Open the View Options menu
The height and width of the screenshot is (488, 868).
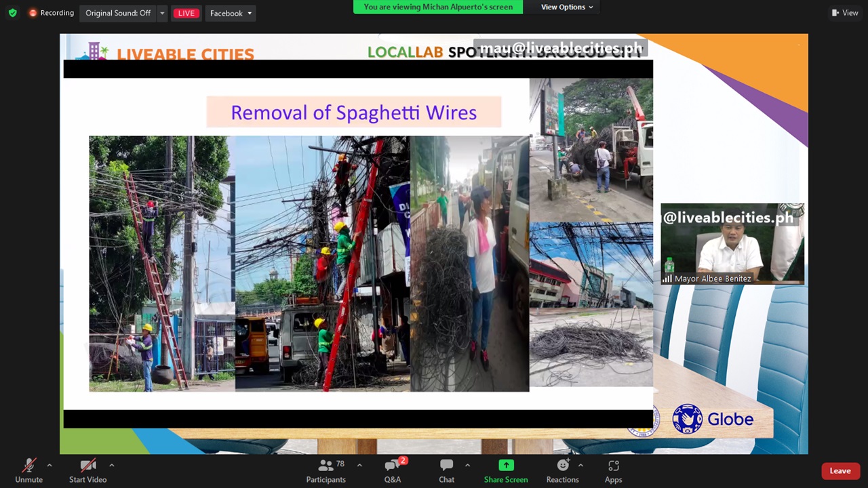click(x=567, y=7)
